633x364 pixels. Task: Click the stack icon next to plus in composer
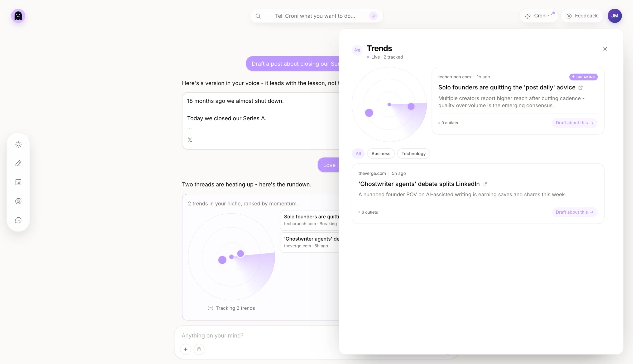click(x=199, y=349)
